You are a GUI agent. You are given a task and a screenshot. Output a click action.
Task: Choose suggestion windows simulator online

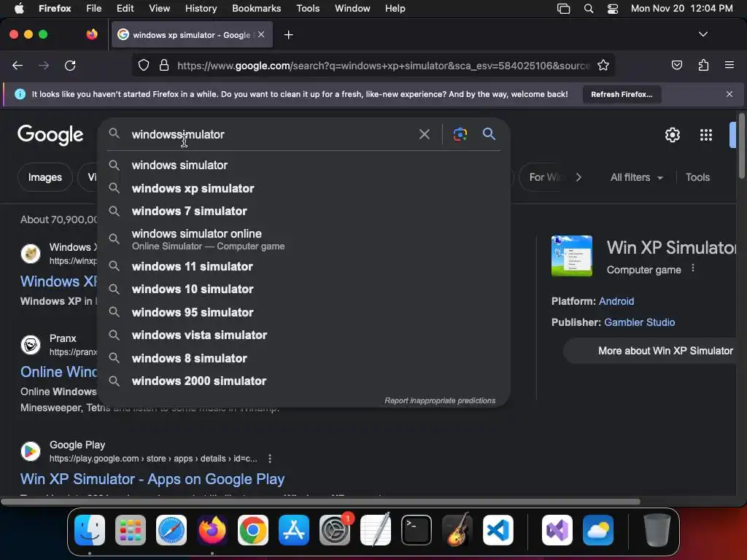[303, 239]
